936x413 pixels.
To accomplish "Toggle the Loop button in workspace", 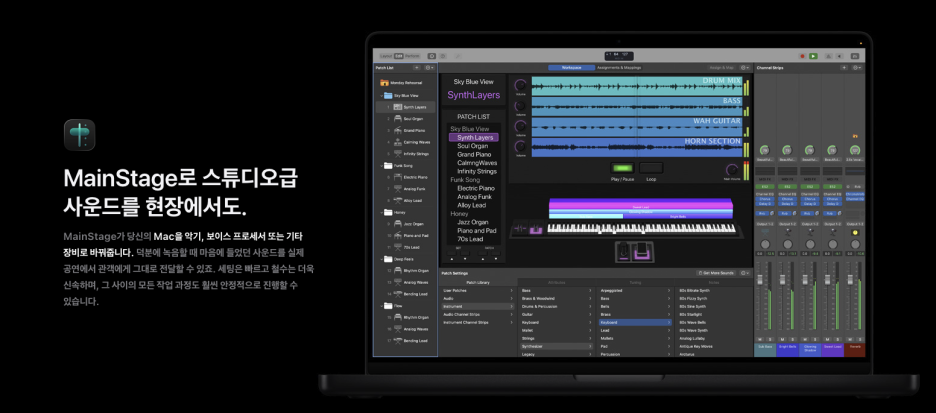I will point(651,168).
